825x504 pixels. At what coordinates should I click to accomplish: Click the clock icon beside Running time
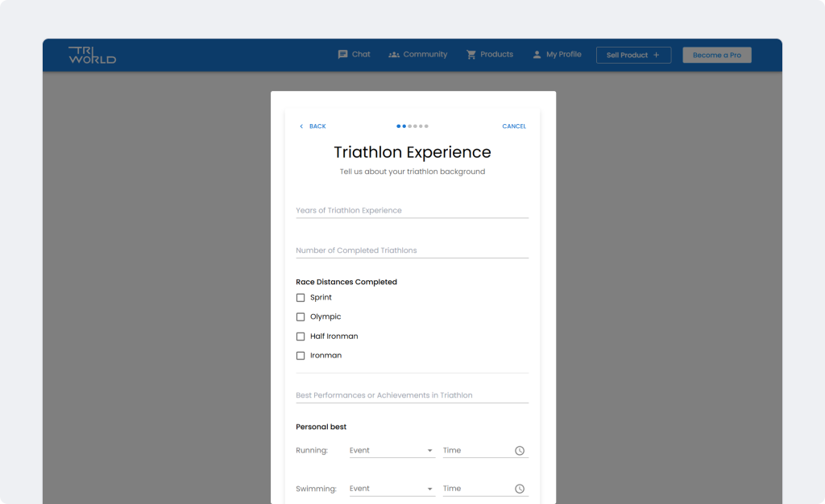click(x=520, y=450)
